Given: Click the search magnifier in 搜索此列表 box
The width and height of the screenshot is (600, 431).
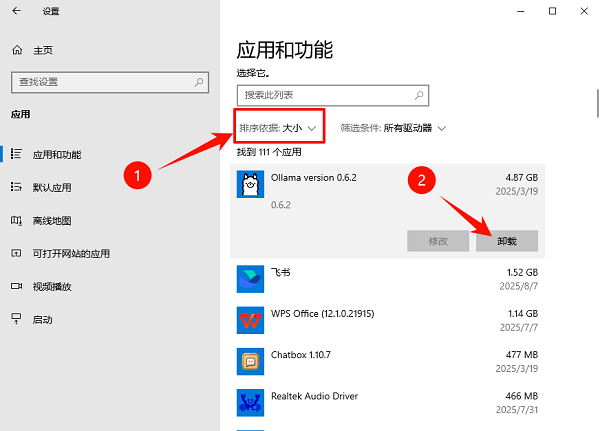Looking at the screenshot, I should [418, 95].
